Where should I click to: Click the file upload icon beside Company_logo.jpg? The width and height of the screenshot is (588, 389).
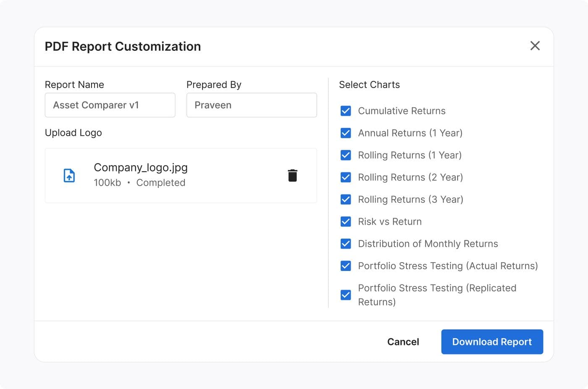69,176
